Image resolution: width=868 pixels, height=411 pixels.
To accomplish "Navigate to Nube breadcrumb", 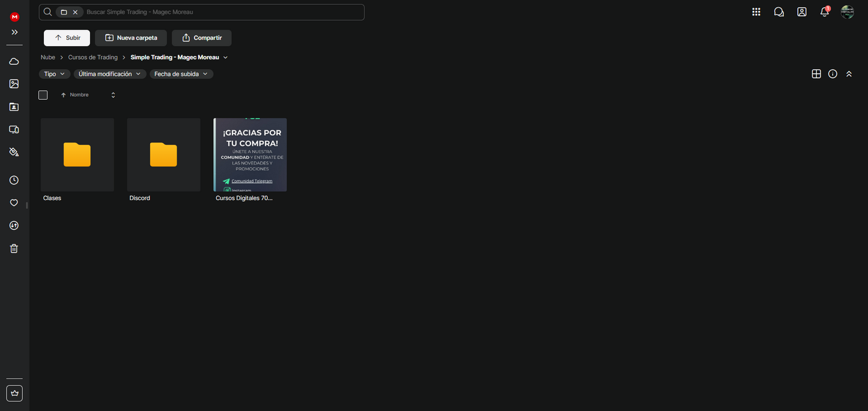I will point(47,58).
